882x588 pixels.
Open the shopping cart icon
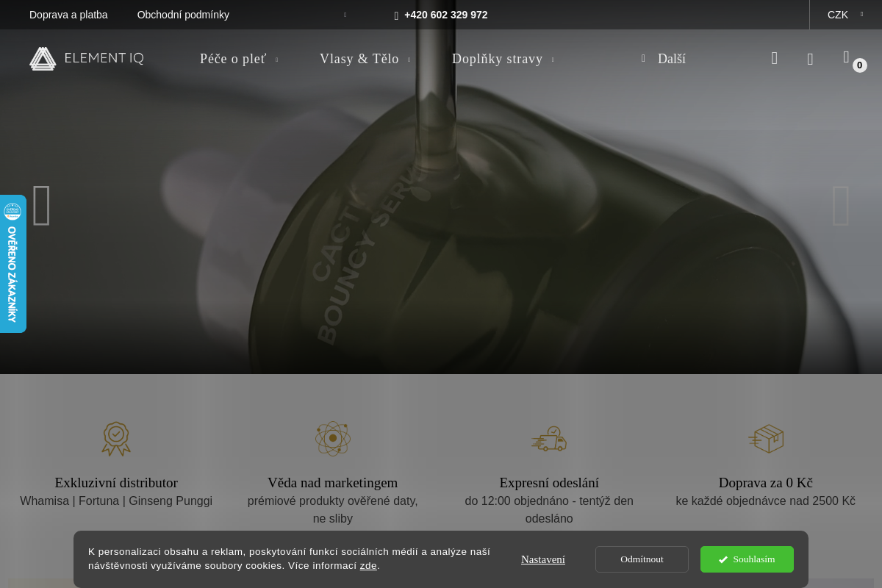(x=846, y=57)
